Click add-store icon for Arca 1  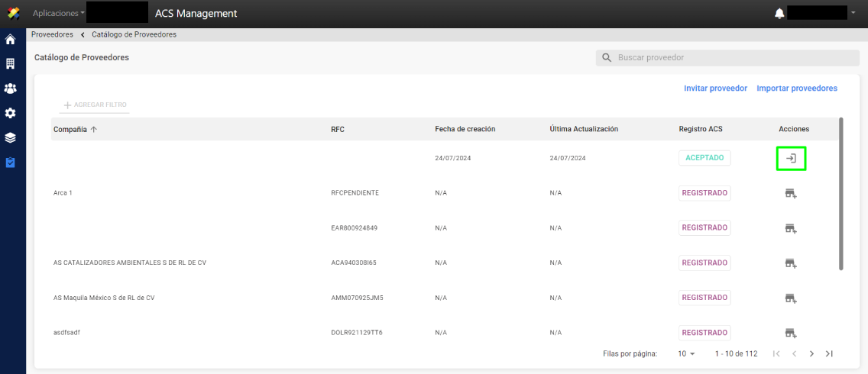[791, 193]
